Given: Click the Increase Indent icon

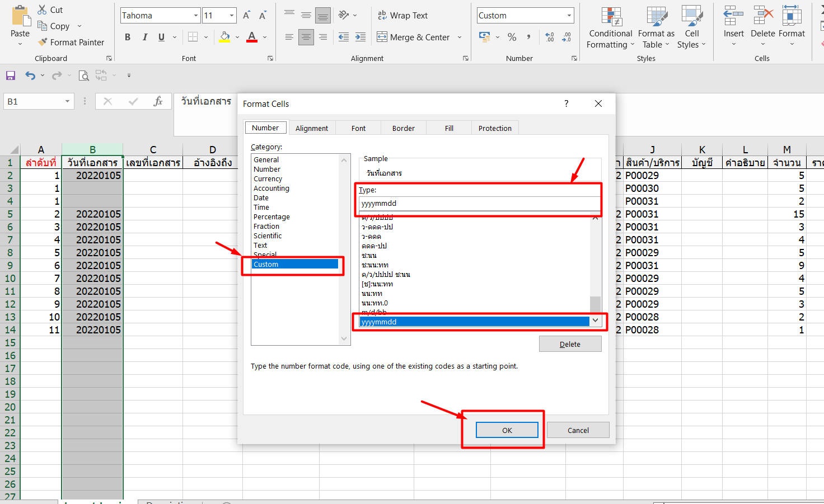Looking at the screenshot, I should pos(360,37).
